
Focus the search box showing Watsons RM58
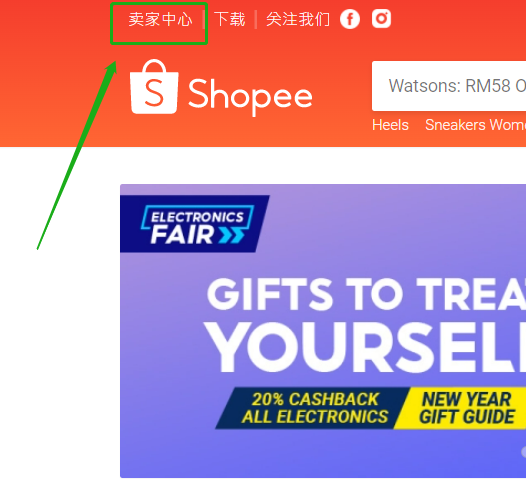point(449,86)
